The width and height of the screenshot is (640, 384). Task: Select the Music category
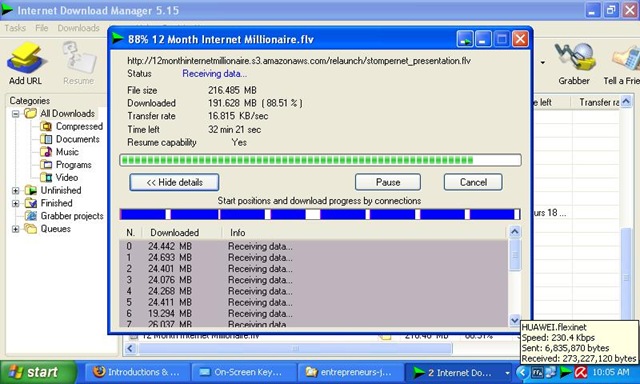point(60,152)
